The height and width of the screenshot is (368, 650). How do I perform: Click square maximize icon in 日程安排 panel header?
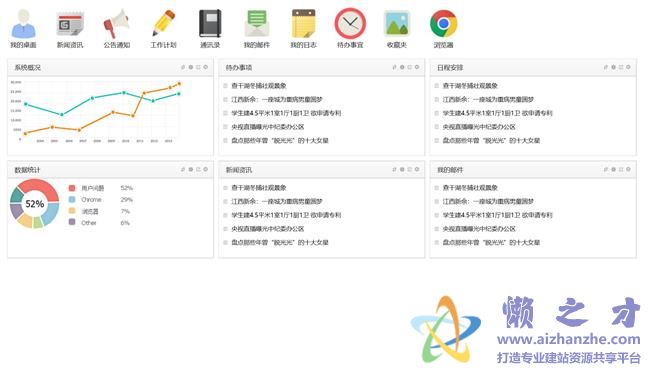(621, 67)
